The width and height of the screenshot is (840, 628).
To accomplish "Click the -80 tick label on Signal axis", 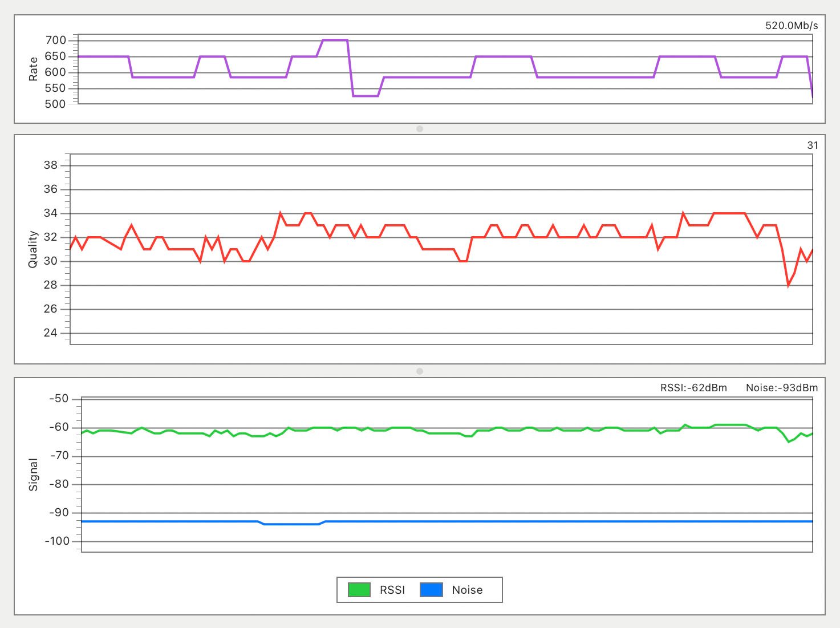I will click(59, 484).
